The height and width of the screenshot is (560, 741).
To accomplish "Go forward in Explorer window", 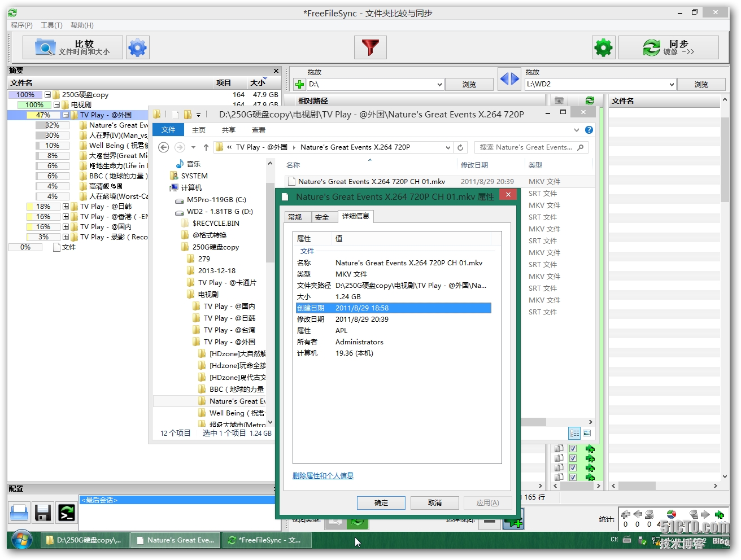I will (180, 147).
